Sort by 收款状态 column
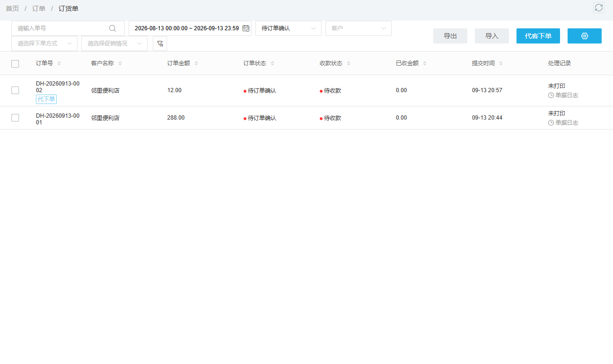 tap(349, 63)
